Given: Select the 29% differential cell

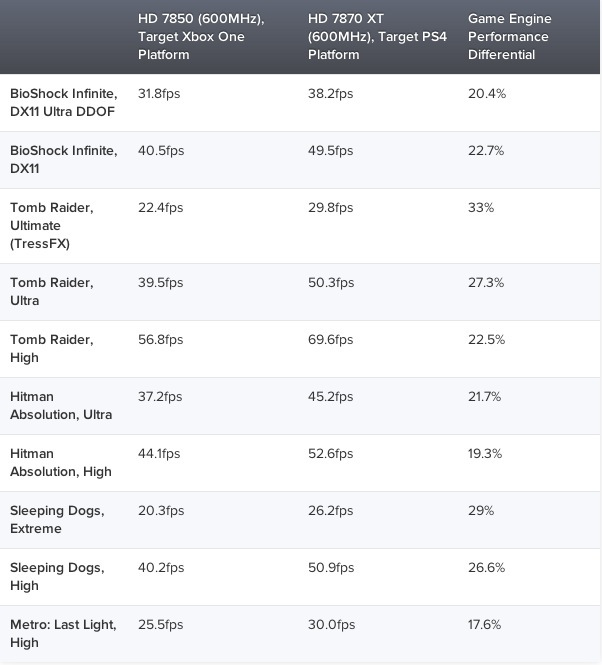Looking at the screenshot, I should (481, 510).
